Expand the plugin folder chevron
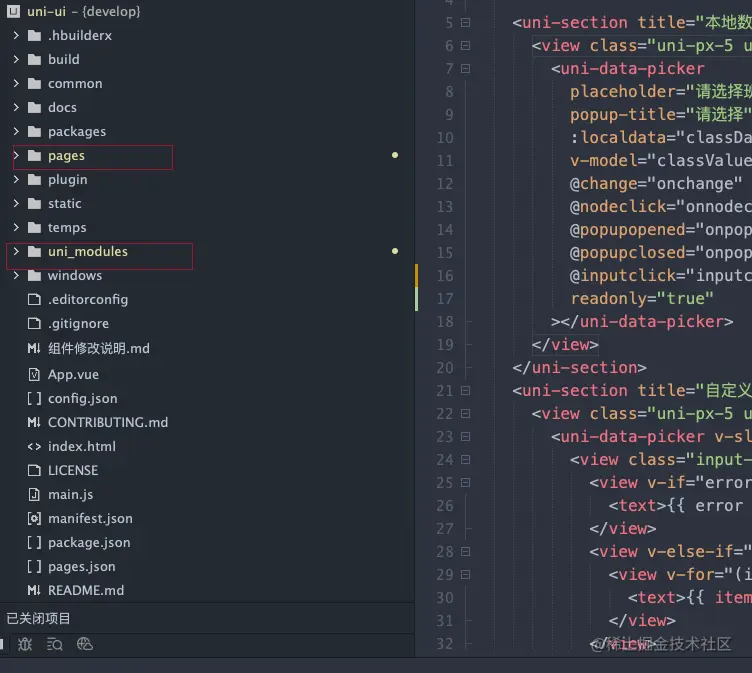This screenshot has height=673, width=752. (16, 179)
